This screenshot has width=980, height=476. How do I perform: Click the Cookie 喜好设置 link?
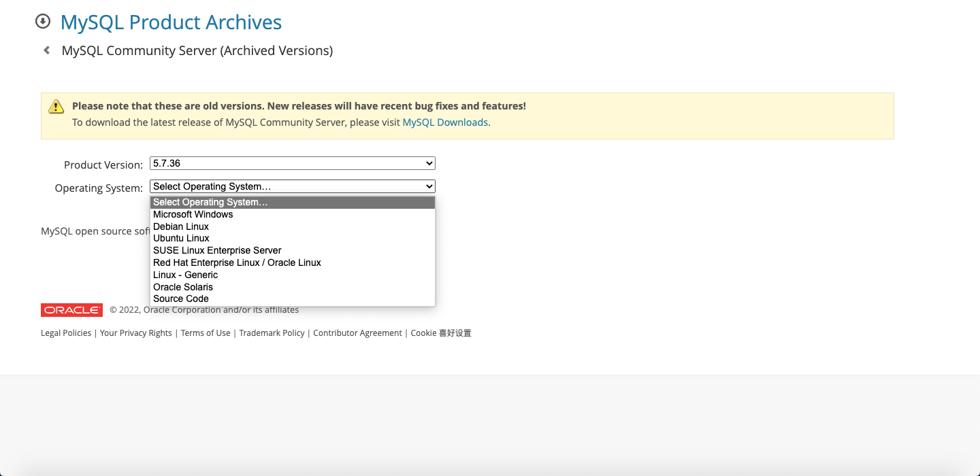point(441,333)
